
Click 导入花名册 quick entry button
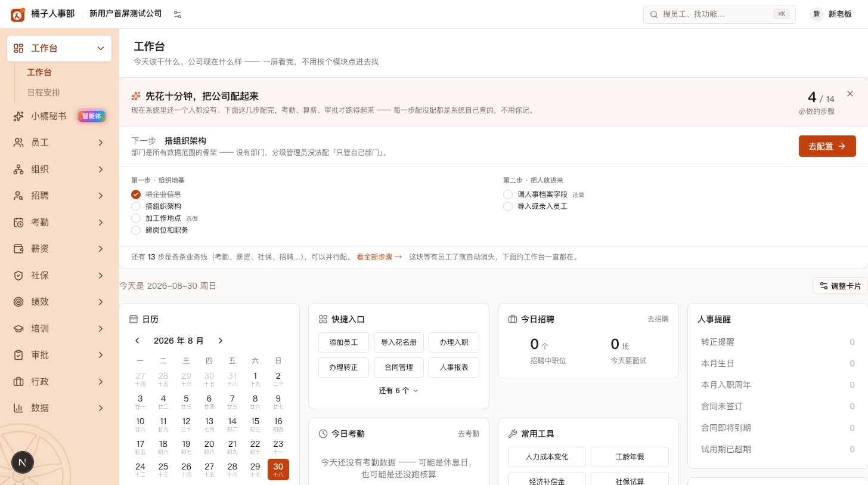[x=399, y=342]
